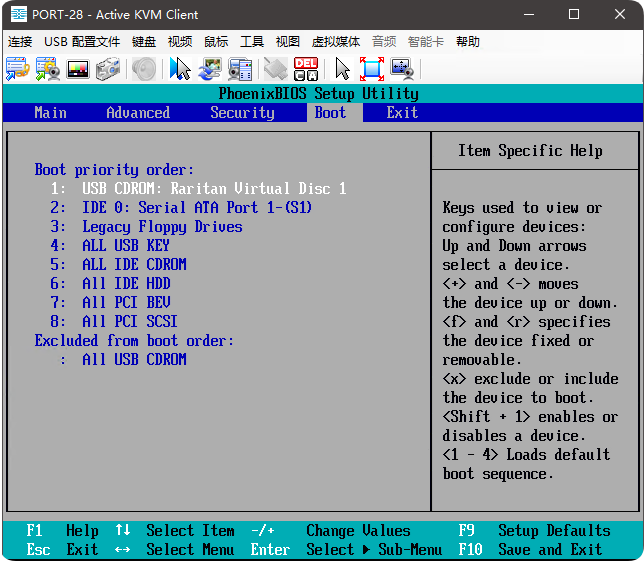The height and width of the screenshot is (561, 644).
Task: Click F1 Help in footer
Action: point(62,531)
